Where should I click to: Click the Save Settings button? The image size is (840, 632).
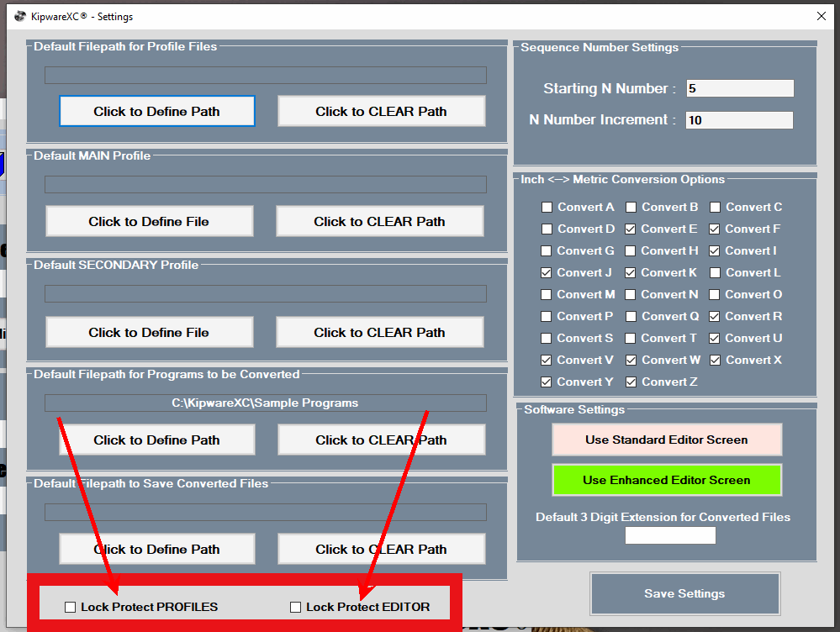click(x=684, y=593)
